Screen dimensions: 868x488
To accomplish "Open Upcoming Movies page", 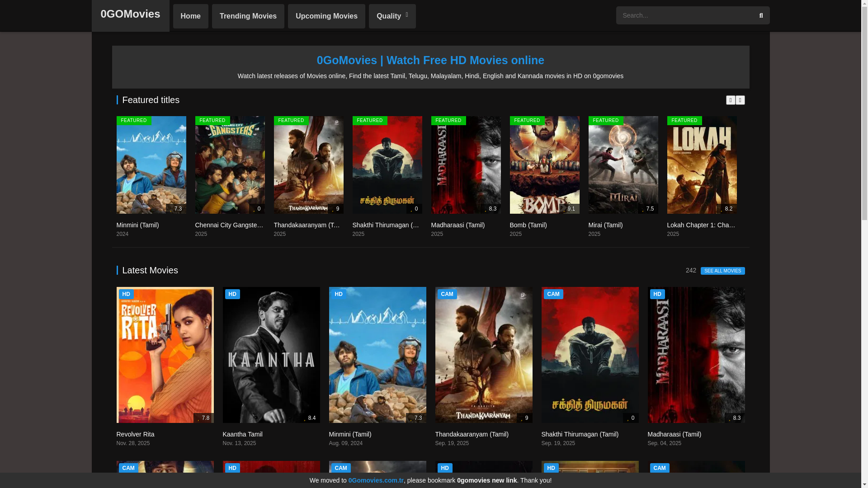I will pyautogui.click(x=326, y=16).
